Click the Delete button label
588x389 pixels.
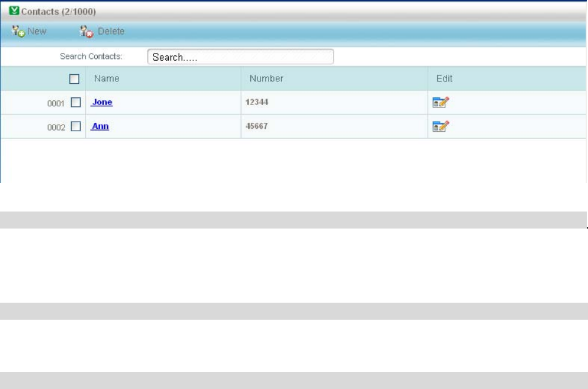click(x=111, y=31)
